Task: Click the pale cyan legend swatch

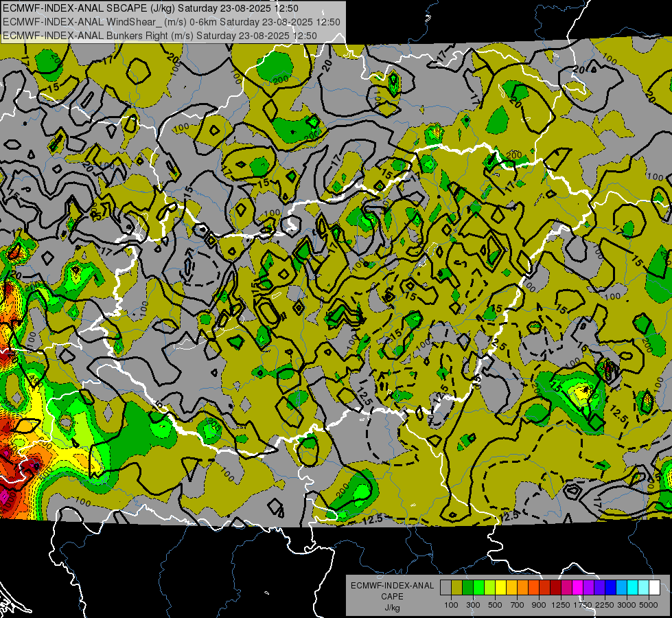Action: pyautogui.click(x=644, y=588)
